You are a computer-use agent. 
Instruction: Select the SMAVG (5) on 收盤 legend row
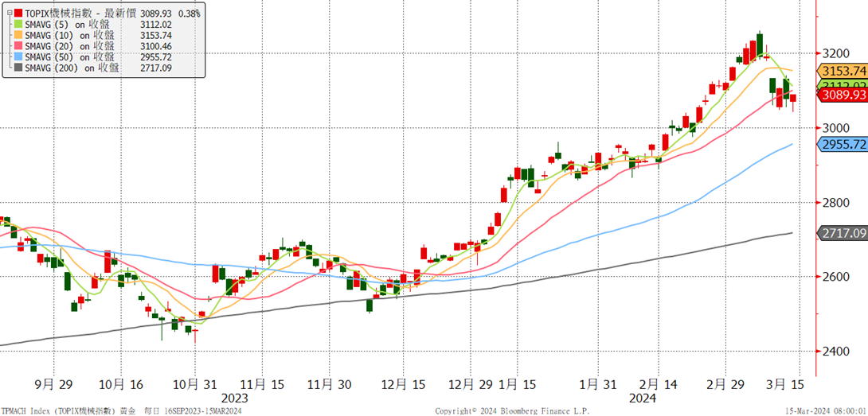[x=67, y=24]
